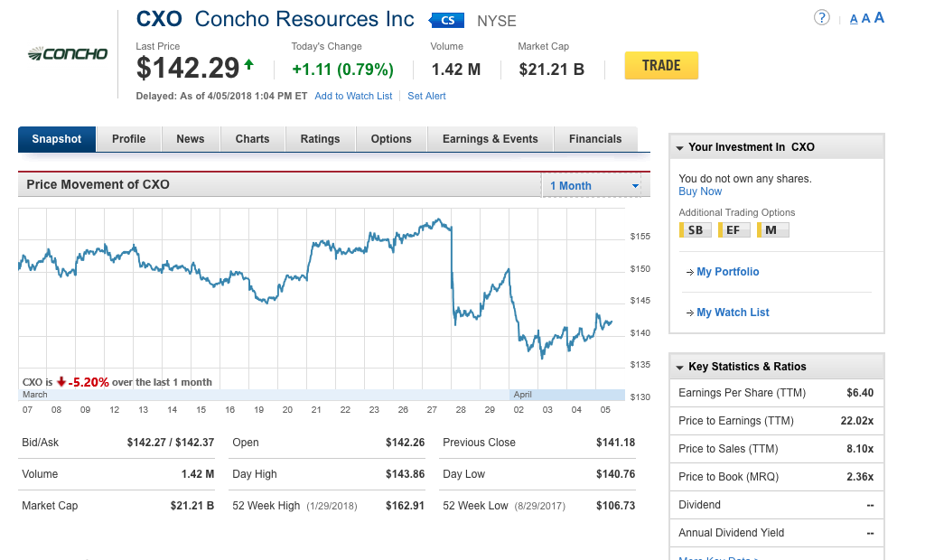The image size is (925, 560).
Task: Click Price to Book value 2.36x
Action: pyautogui.click(x=860, y=477)
